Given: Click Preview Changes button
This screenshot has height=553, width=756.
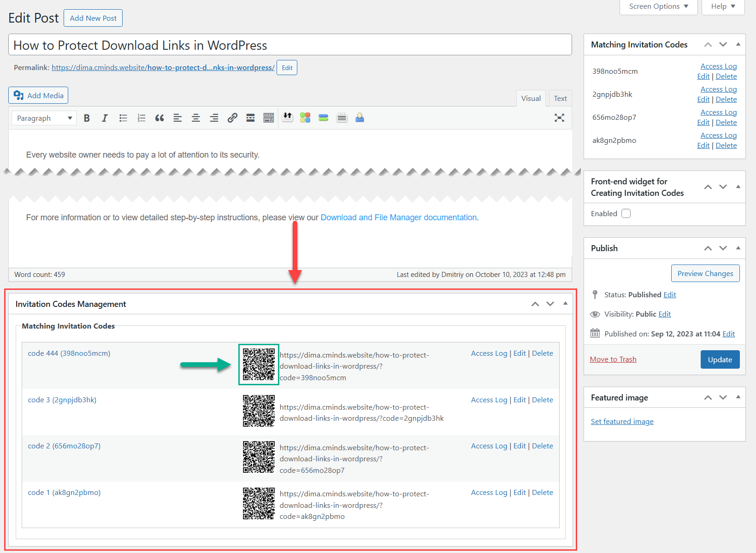Looking at the screenshot, I should click(705, 273).
